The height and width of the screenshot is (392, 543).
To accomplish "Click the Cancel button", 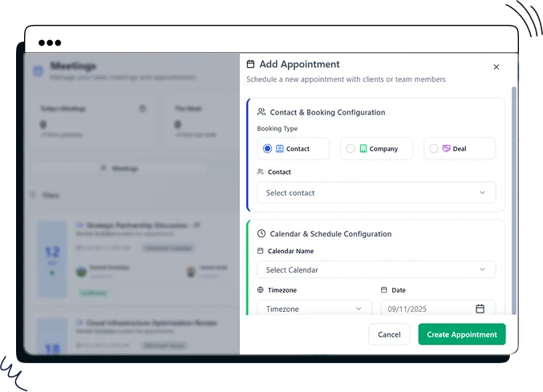I will [x=389, y=334].
